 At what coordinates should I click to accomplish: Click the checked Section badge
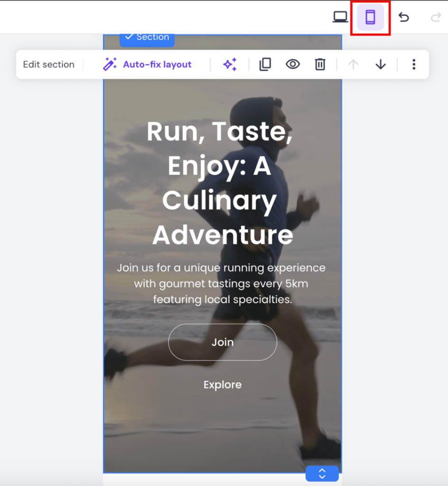click(147, 37)
